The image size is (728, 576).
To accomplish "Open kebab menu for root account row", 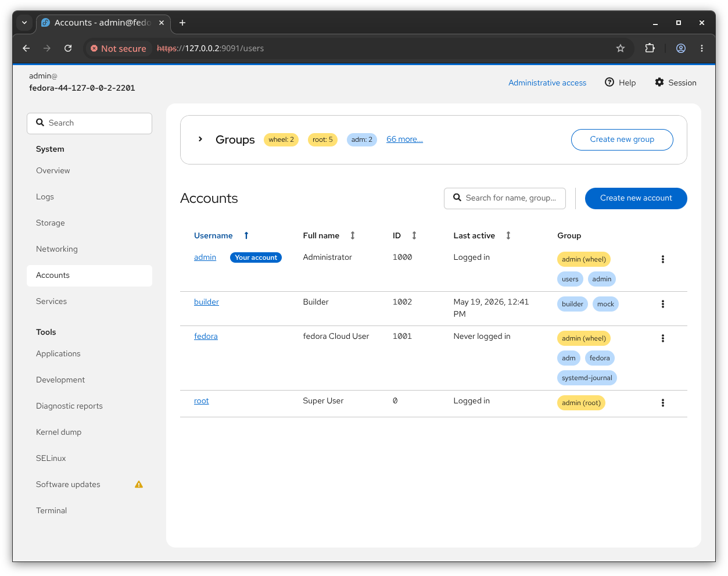I will [x=662, y=403].
